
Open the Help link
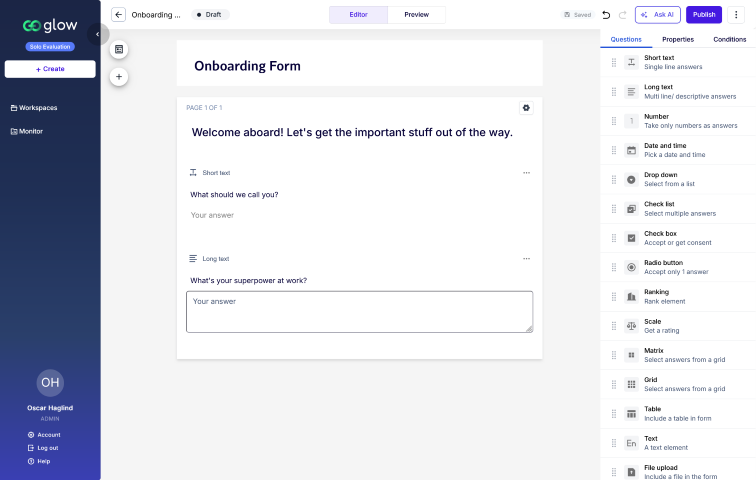click(39, 461)
